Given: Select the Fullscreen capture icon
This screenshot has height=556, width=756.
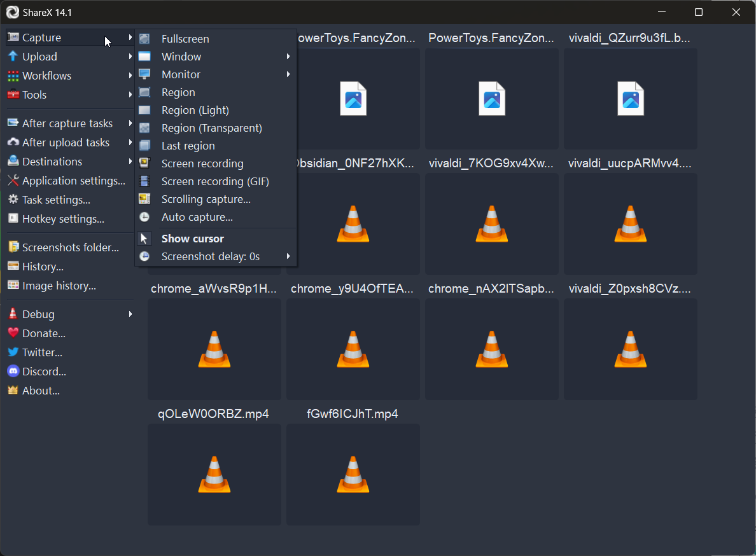Looking at the screenshot, I should pyautogui.click(x=144, y=38).
